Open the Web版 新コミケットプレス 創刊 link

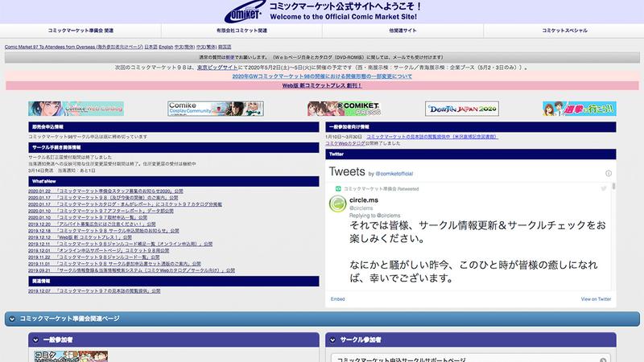[322, 85]
